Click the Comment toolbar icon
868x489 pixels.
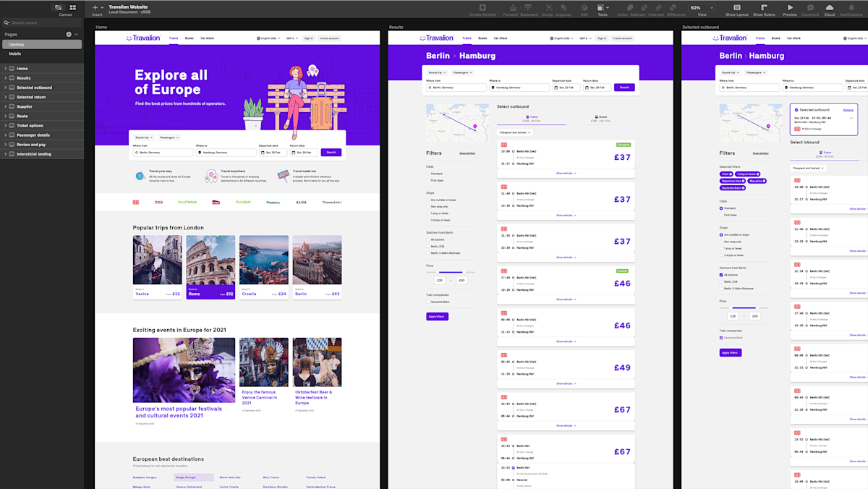[x=810, y=7]
